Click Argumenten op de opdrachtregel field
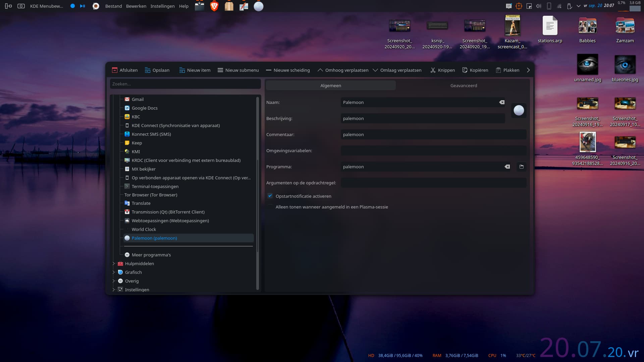Image resolution: width=644 pixels, height=362 pixels. (434, 183)
